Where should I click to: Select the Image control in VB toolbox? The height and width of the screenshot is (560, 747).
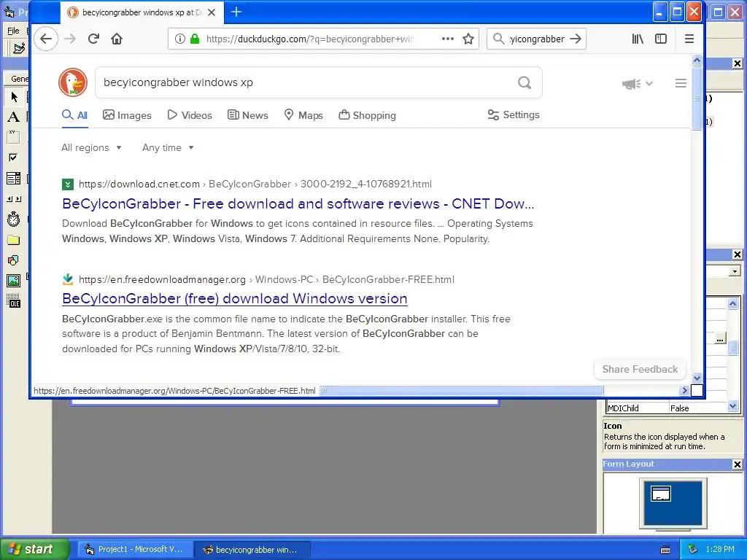click(13, 281)
